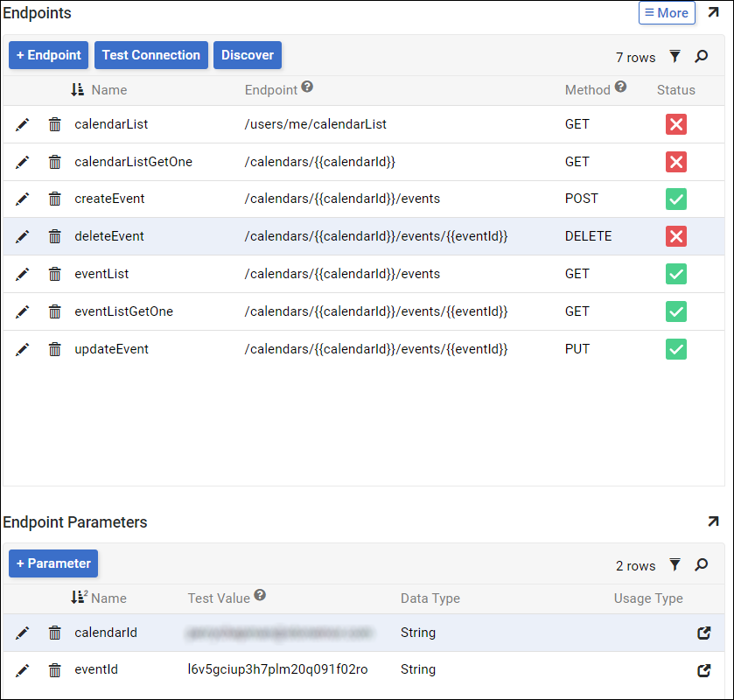Open the Endpoints filter icon
This screenshot has height=700, width=734.
675,56
